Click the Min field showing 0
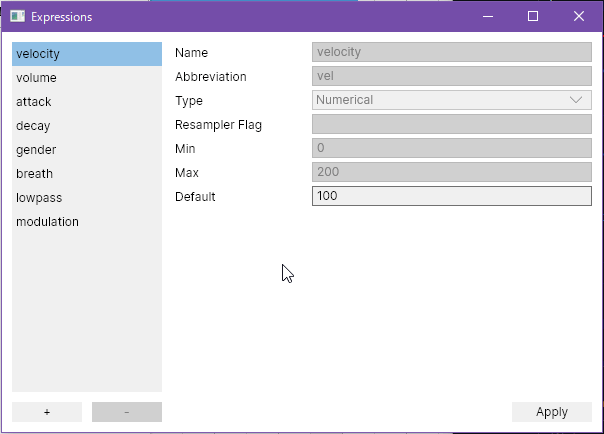604x434 pixels. [x=452, y=148]
